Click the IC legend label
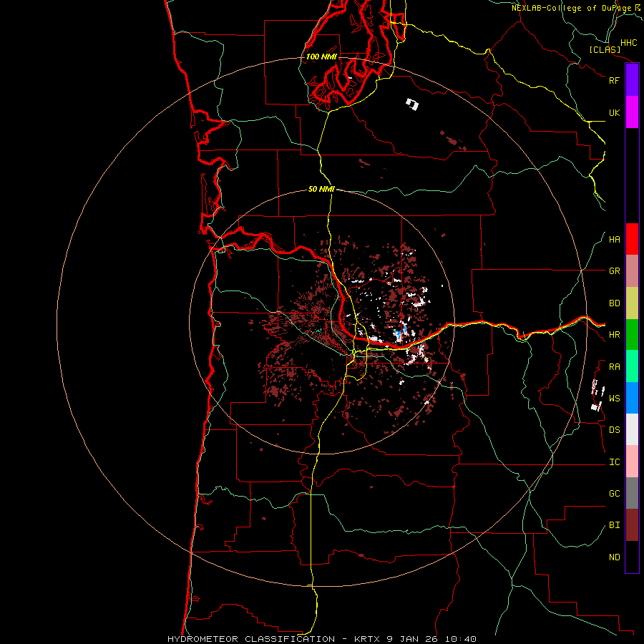 [614, 462]
